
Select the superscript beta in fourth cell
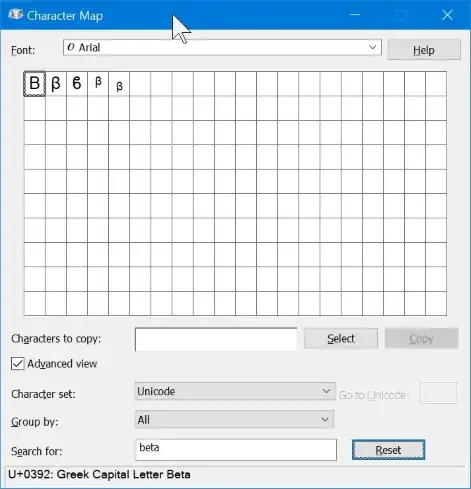[x=98, y=84]
